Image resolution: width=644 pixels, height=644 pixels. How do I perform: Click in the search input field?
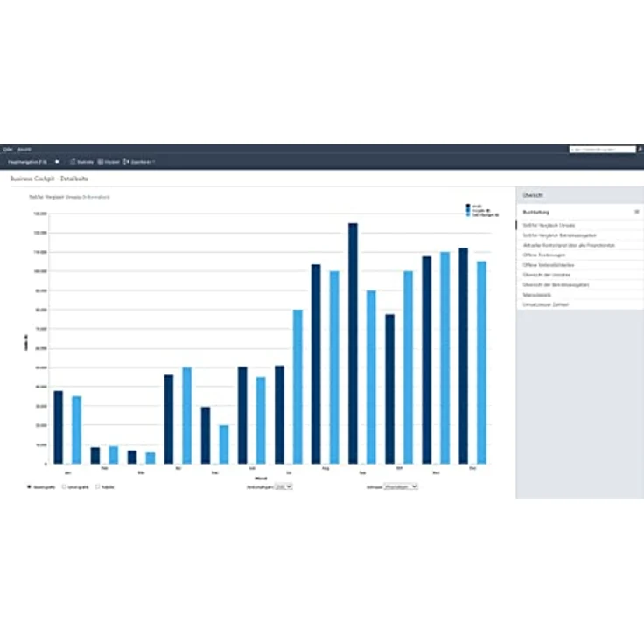pyautogui.click(x=602, y=150)
